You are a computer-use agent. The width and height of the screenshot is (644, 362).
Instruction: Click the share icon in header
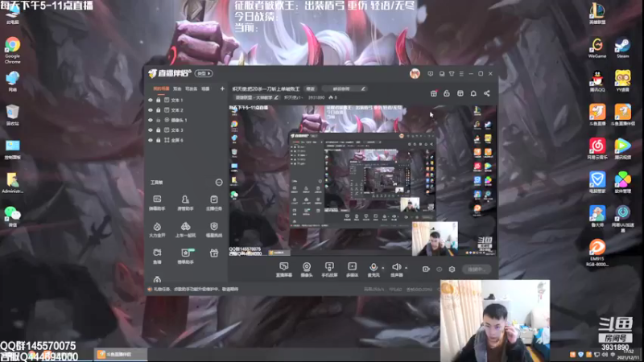coord(487,93)
